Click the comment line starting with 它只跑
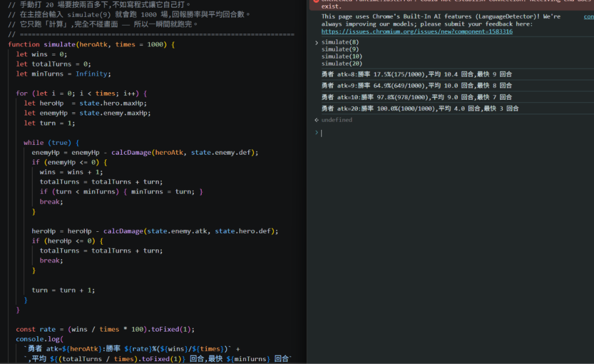Viewport: 594px width, 364px height. point(103,24)
